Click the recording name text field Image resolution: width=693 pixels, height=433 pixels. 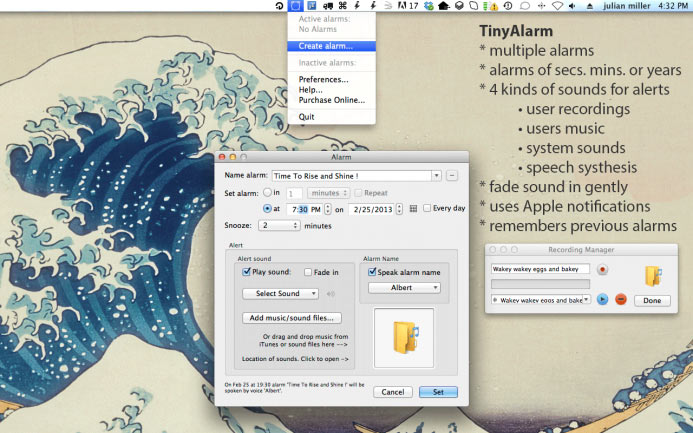[x=539, y=269]
